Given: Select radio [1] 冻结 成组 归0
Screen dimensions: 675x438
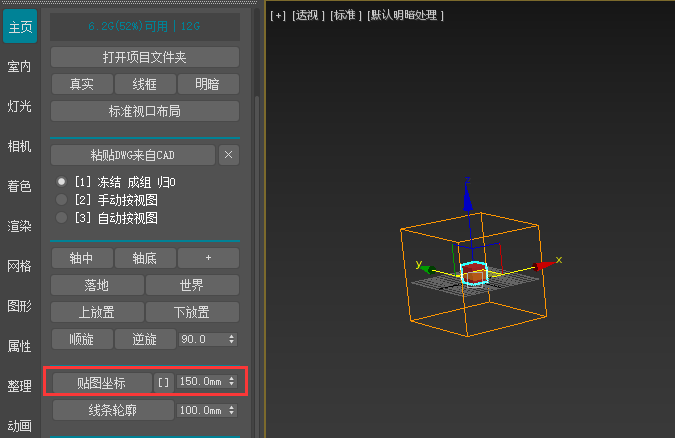Looking at the screenshot, I should pyautogui.click(x=62, y=182).
